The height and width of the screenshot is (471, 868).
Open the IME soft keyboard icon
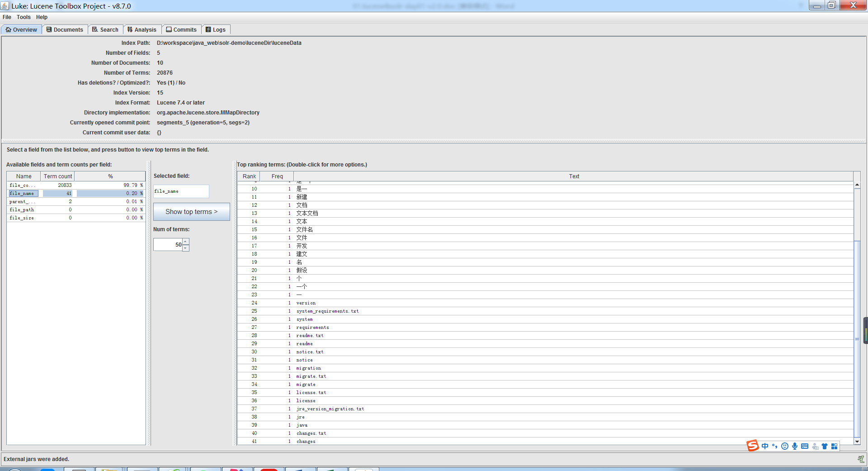click(805, 446)
